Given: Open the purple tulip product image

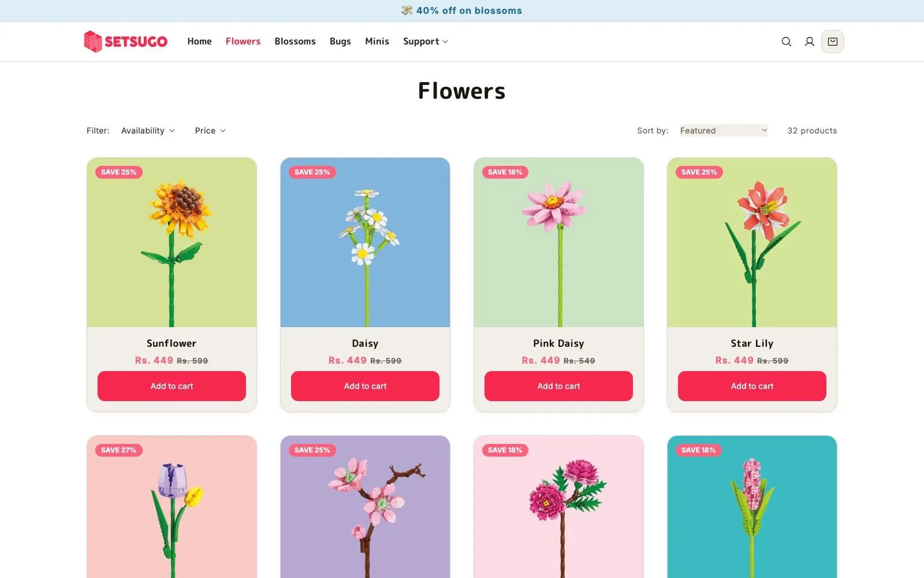Looking at the screenshot, I should [x=172, y=507].
